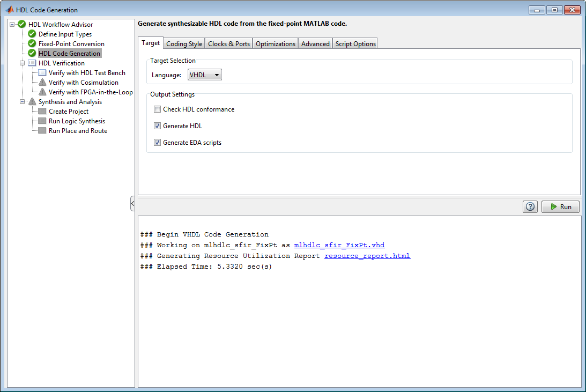Select Verify with FPGA-in-the-Loop

tap(91, 92)
